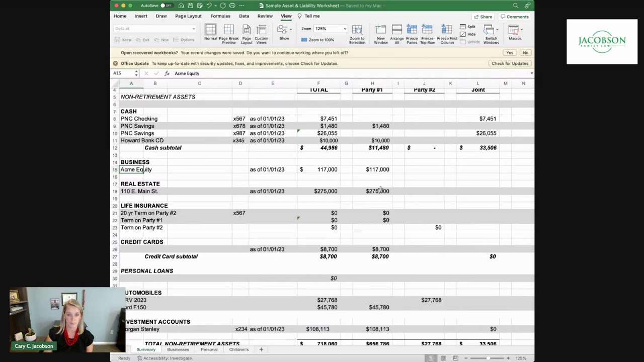Image resolution: width=644 pixels, height=362 pixels.
Task: Open the Undo history dropdown arrow
Action: point(215,6)
